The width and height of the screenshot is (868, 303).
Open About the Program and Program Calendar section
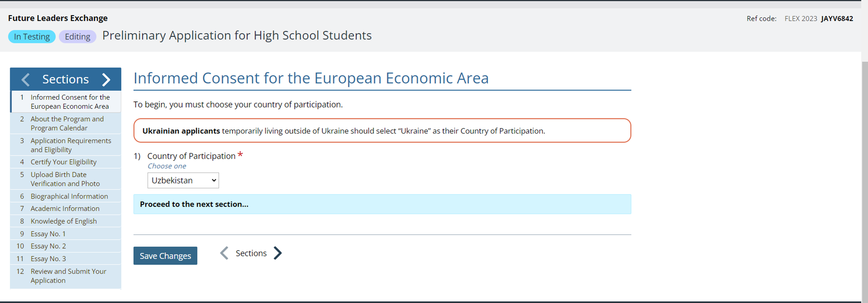tap(67, 123)
